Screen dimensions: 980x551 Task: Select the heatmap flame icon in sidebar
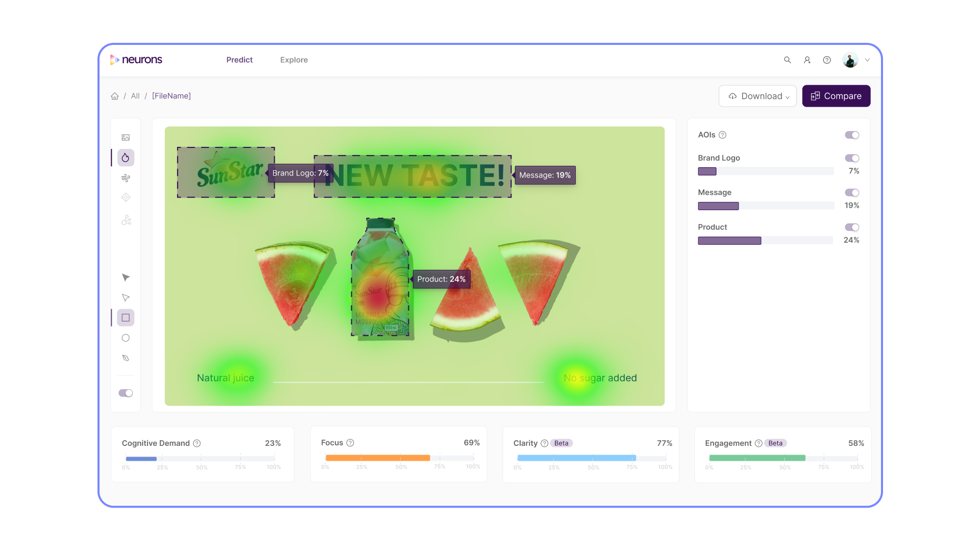click(x=126, y=158)
